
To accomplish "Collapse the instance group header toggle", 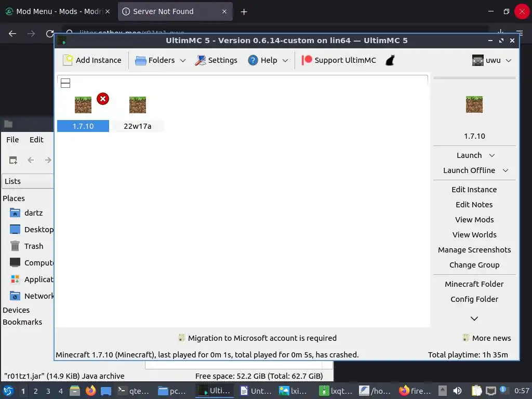I will click(65, 83).
